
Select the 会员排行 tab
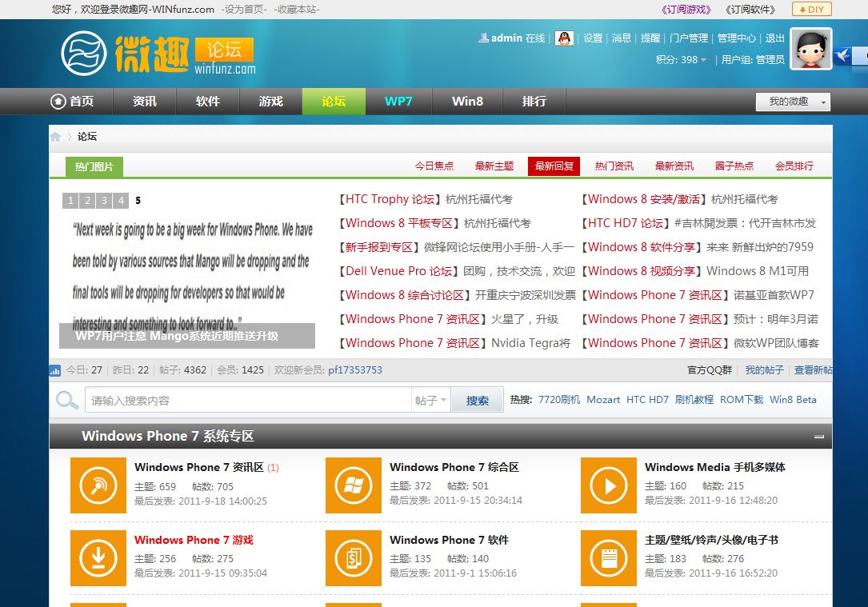[x=794, y=166]
